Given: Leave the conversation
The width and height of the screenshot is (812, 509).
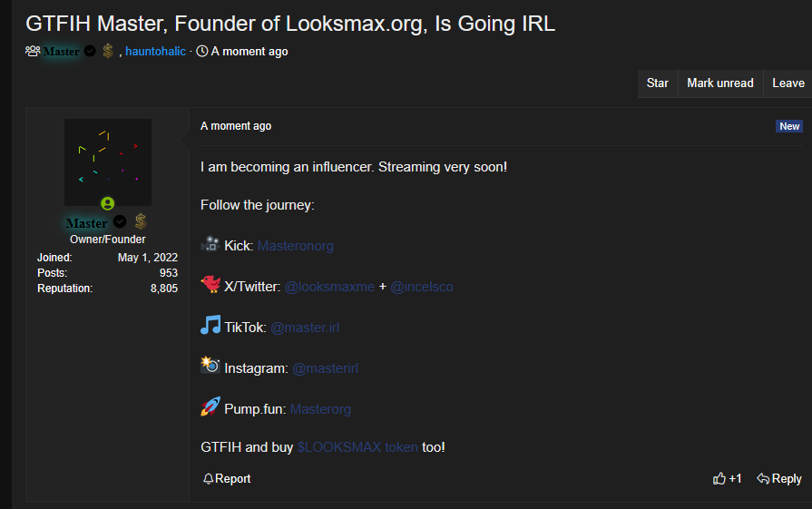Looking at the screenshot, I should click(x=788, y=83).
